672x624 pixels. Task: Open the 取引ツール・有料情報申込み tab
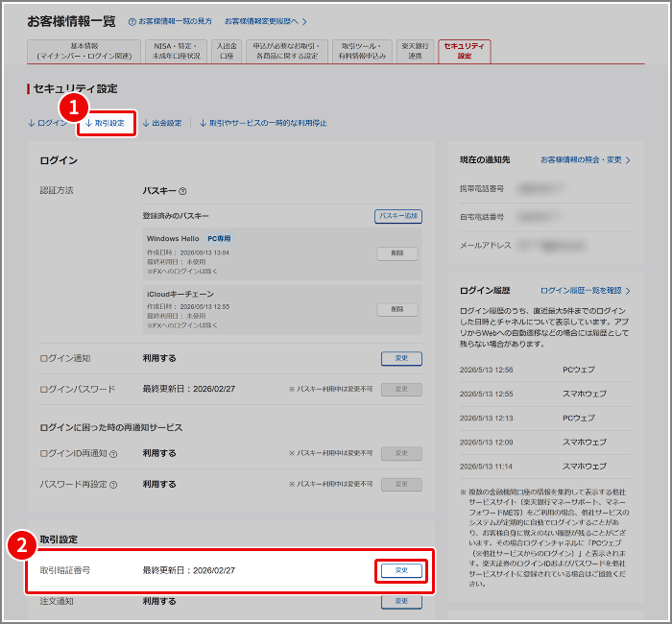tap(362, 51)
